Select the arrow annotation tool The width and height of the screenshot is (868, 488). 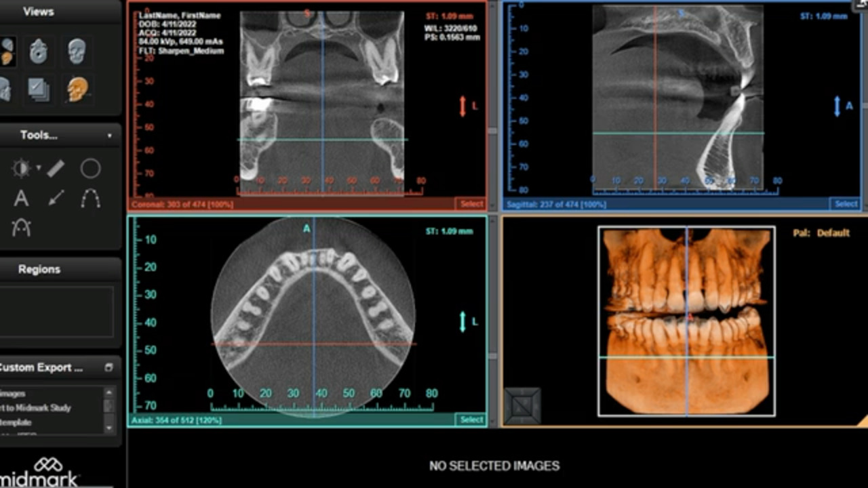[56, 199]
